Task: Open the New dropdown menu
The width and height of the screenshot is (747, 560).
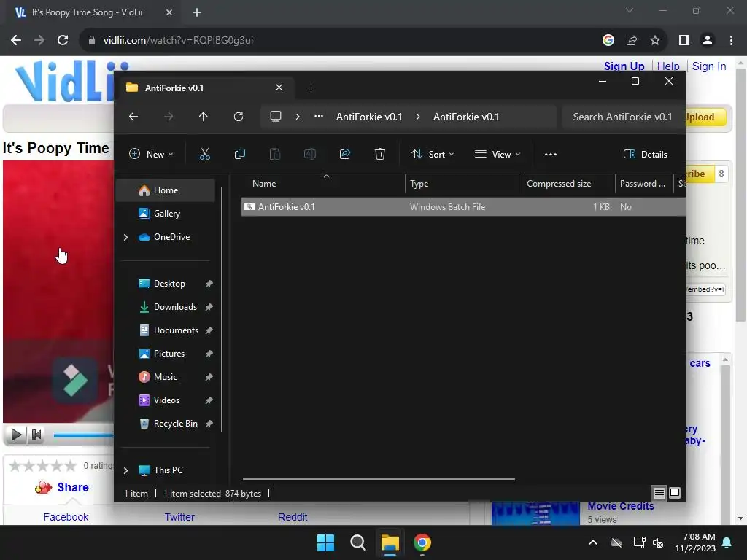Action: coord(151,155)
